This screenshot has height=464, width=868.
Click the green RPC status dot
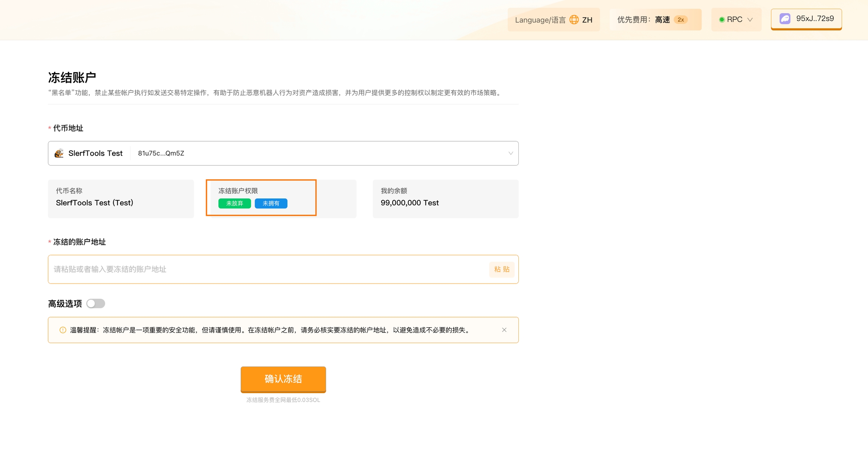coord(722,20)
